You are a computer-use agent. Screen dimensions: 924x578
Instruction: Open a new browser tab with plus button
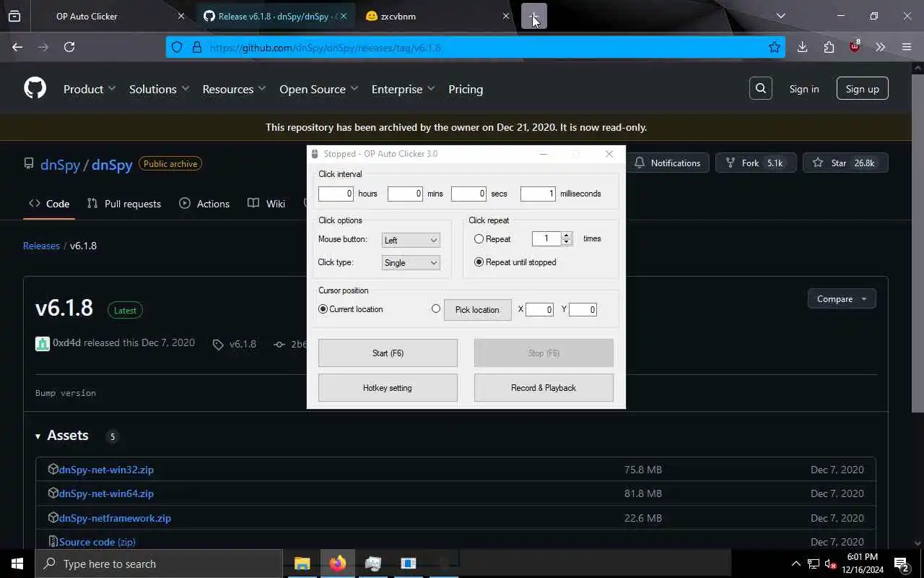(x=534, y=16)
